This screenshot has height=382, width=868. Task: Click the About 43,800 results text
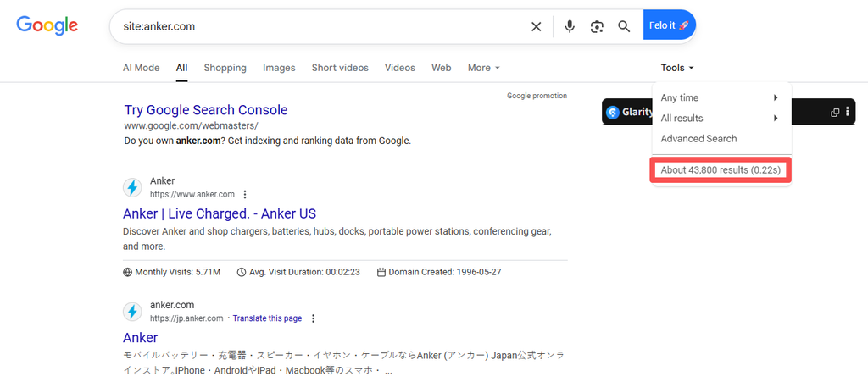click(x=721, y=170)
